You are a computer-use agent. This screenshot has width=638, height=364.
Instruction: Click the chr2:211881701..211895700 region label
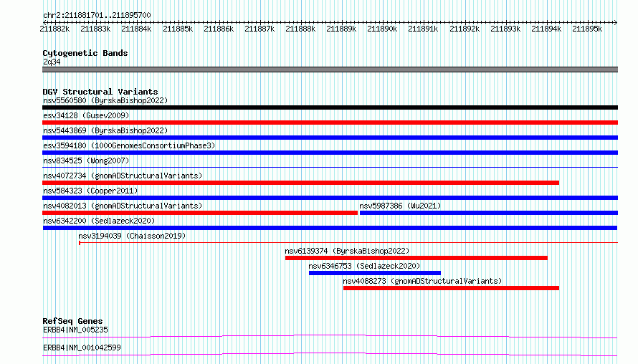[x=97, y=15]
